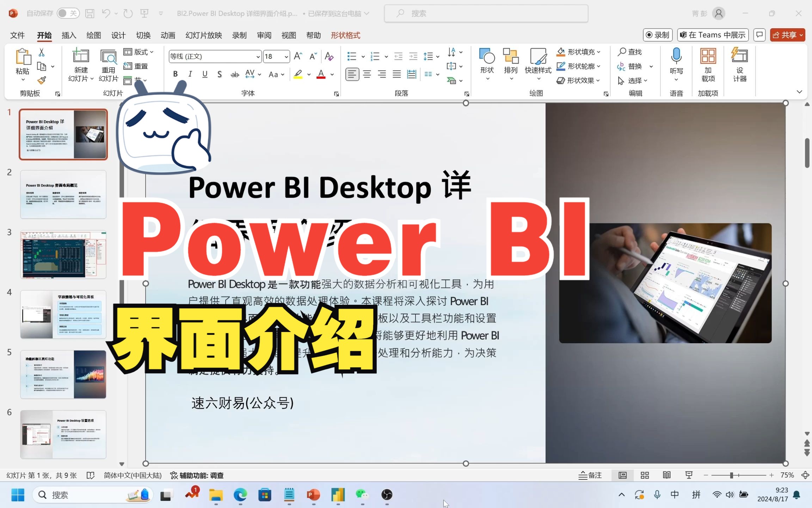This screenshot has height=508, width=812.
Task: Open the Shape Fill dropdown
Action: 599,52
